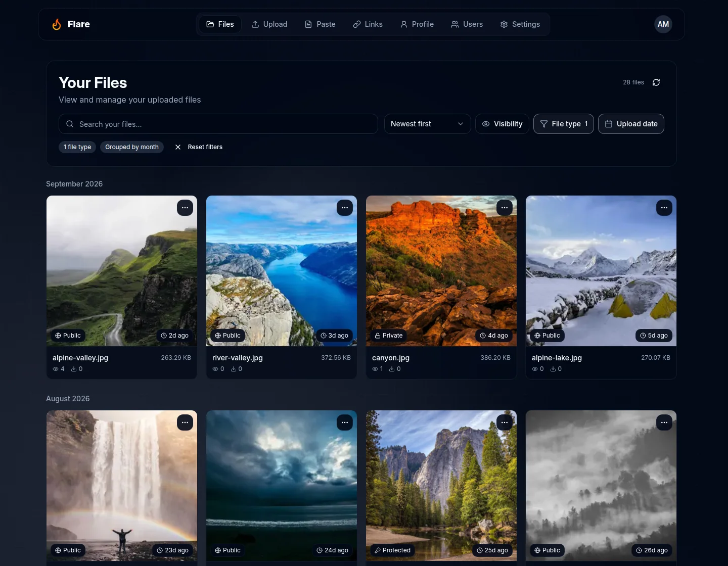Click the Flare flame logo icon

tap(57, 24)
